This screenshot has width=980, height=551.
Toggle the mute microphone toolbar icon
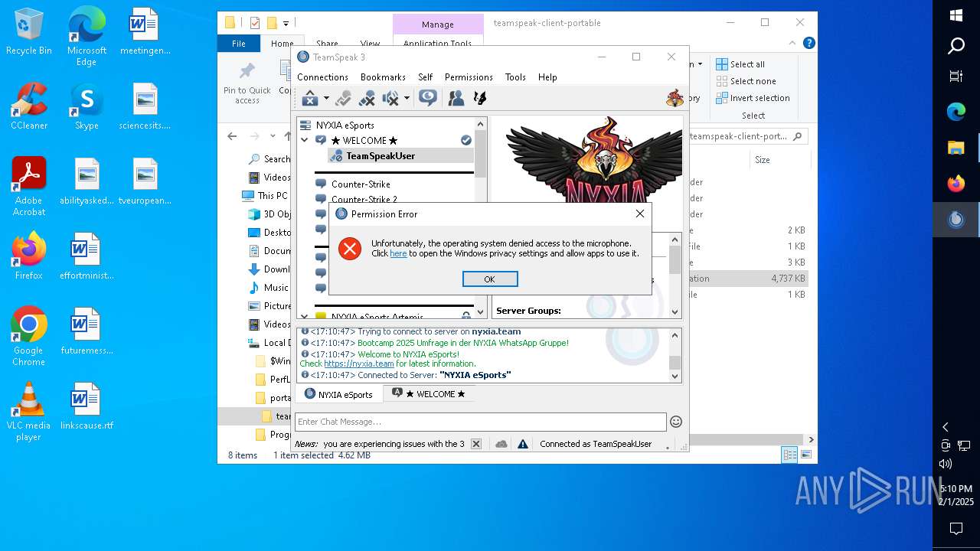(x=367, y=98)
